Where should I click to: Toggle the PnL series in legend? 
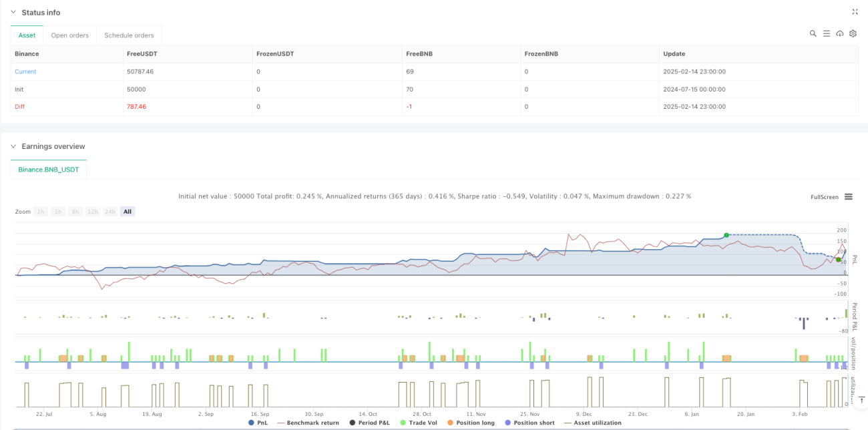(258, 423)
